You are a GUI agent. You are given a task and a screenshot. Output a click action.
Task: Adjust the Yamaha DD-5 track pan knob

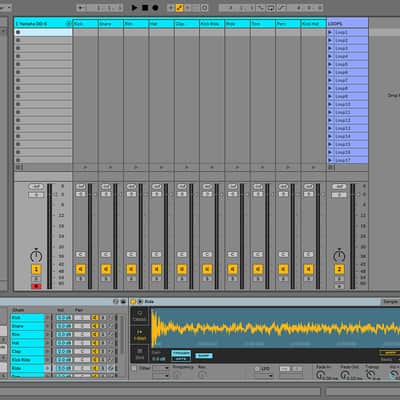pyautogui.click(x=36, y=256)
